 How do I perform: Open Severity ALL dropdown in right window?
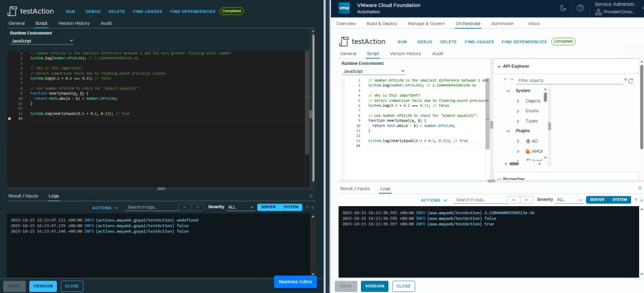pos(569,200)
